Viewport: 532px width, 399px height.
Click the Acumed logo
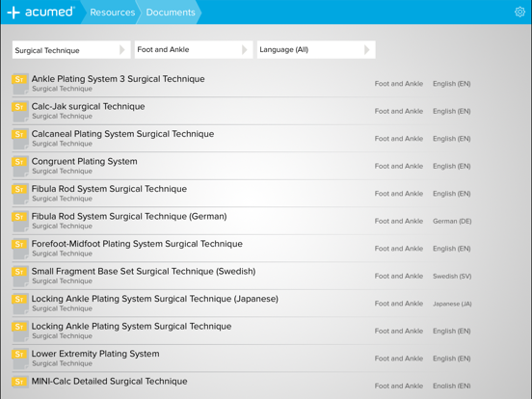click(x=40, y=12)
